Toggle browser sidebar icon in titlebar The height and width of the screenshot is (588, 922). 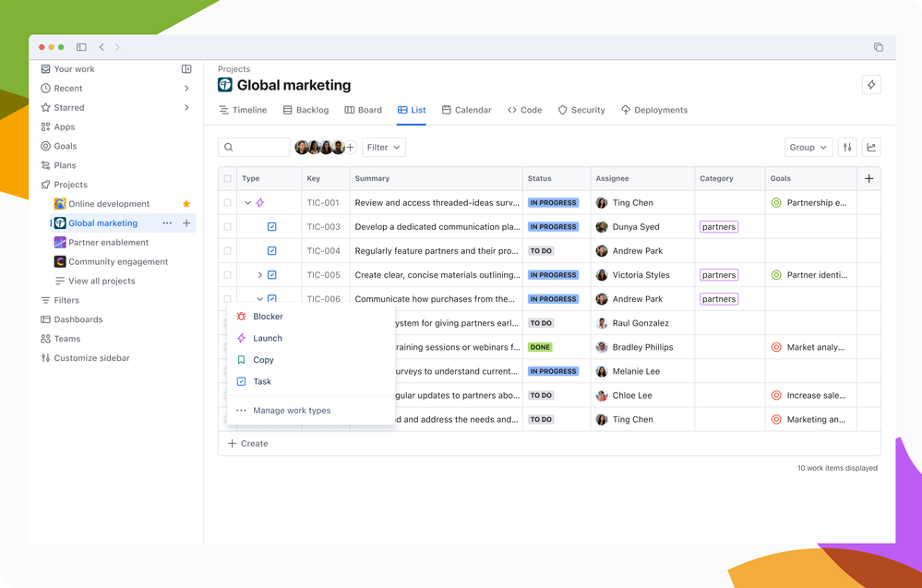tap(82, 47)
